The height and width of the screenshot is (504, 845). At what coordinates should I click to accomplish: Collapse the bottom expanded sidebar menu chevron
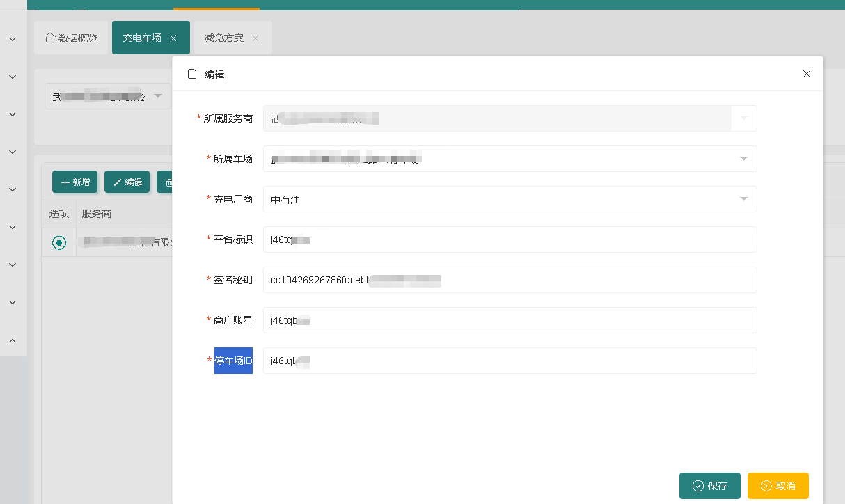point(13,340)
